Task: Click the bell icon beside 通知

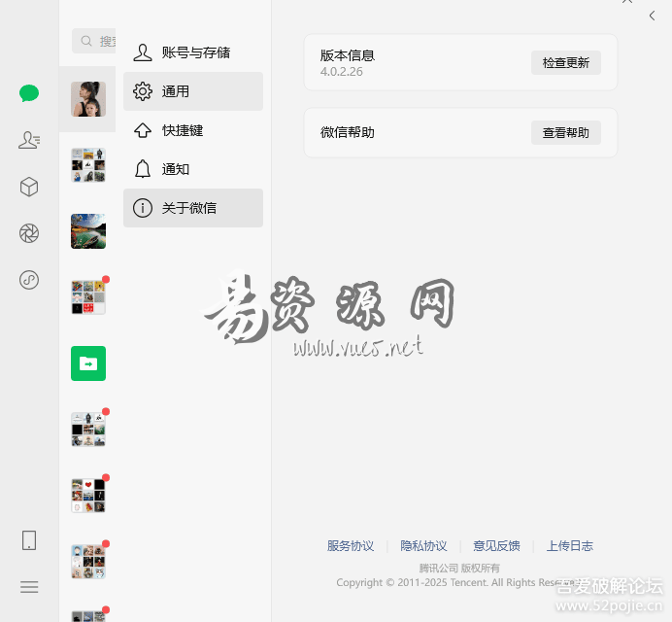Action: (143, 169)
